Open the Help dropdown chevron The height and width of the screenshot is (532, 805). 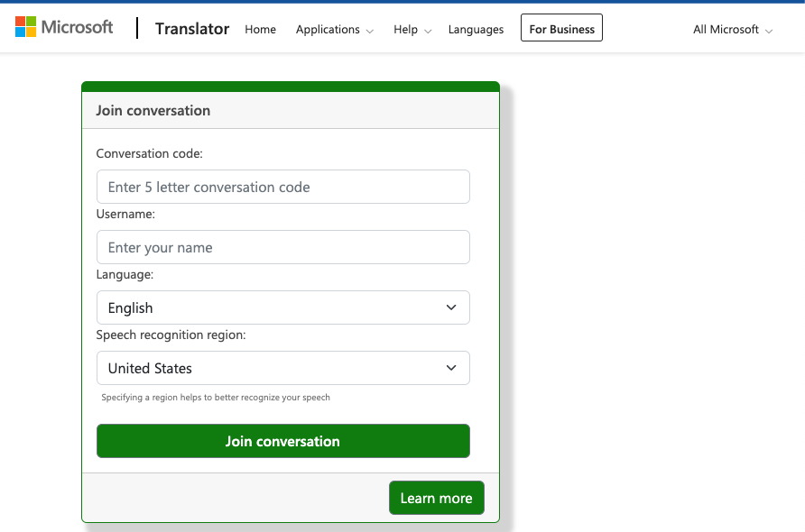pyautogui.click(x=427, y=30)
